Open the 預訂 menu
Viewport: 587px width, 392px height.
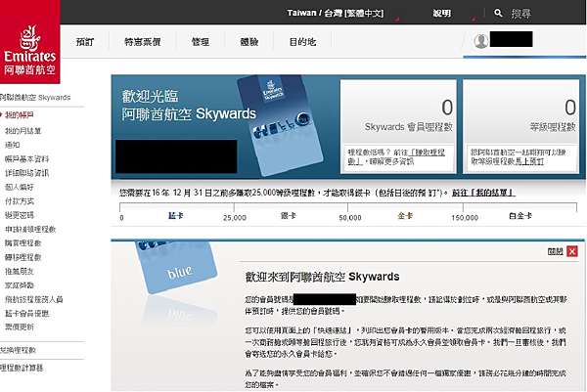[x=85, y=41]
